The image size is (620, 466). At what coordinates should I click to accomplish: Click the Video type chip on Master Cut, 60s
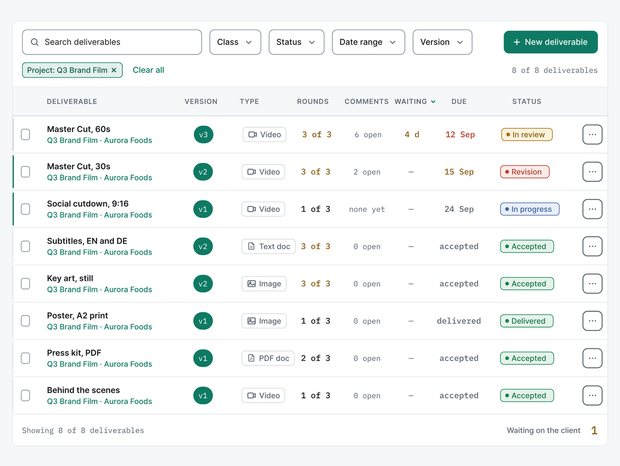coord(264,134)
